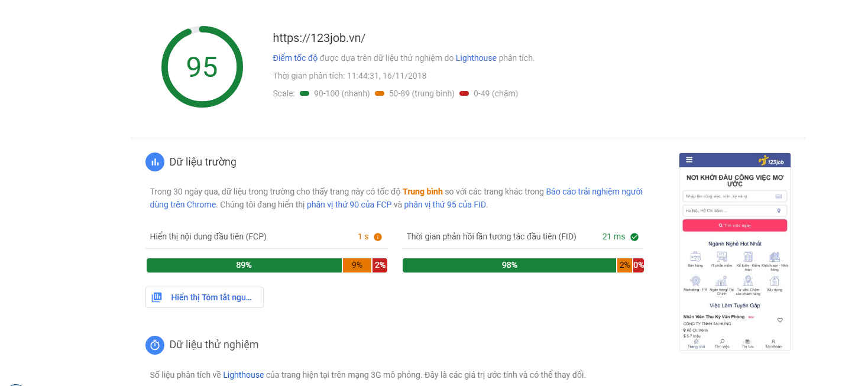Screen dimensions: 868x386
Task: Click the orange 50-89 (trung bình) scale swatch
Action: coord(380,93)
